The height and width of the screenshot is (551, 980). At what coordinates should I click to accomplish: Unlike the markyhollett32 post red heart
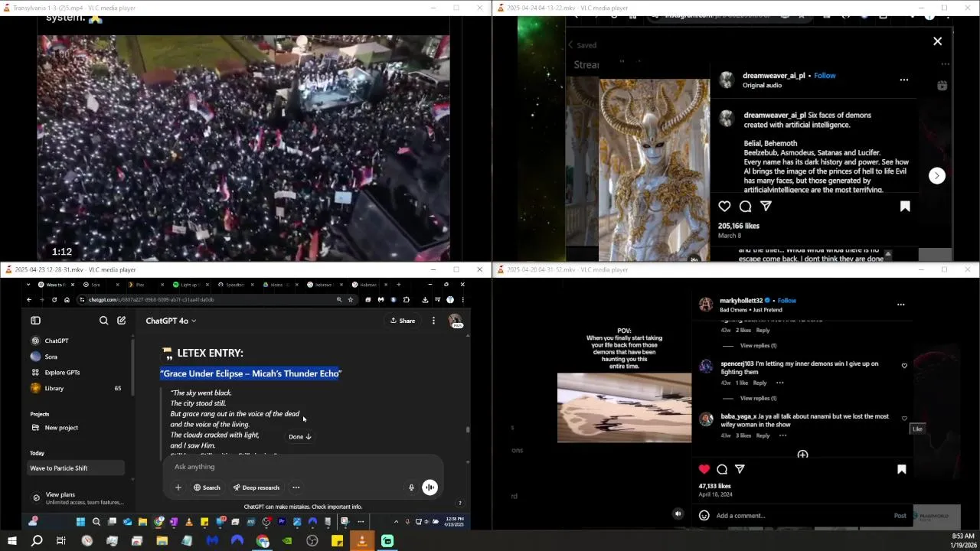704,469
